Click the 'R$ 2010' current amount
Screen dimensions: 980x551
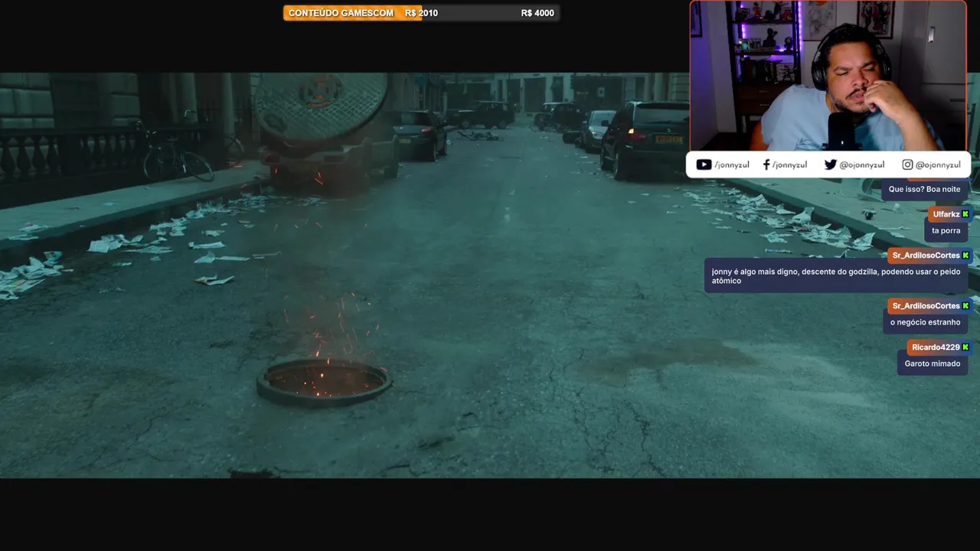coord(422,13)
